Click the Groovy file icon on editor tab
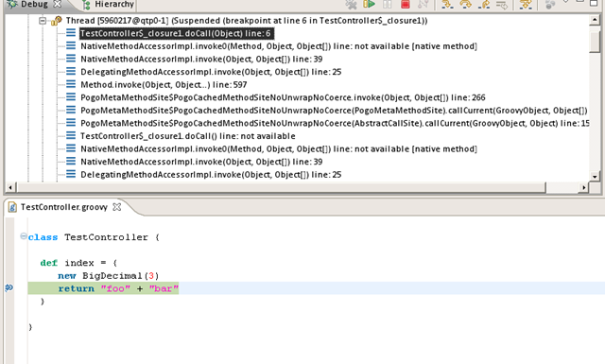 pyautogui.click(x=12, y=207)
